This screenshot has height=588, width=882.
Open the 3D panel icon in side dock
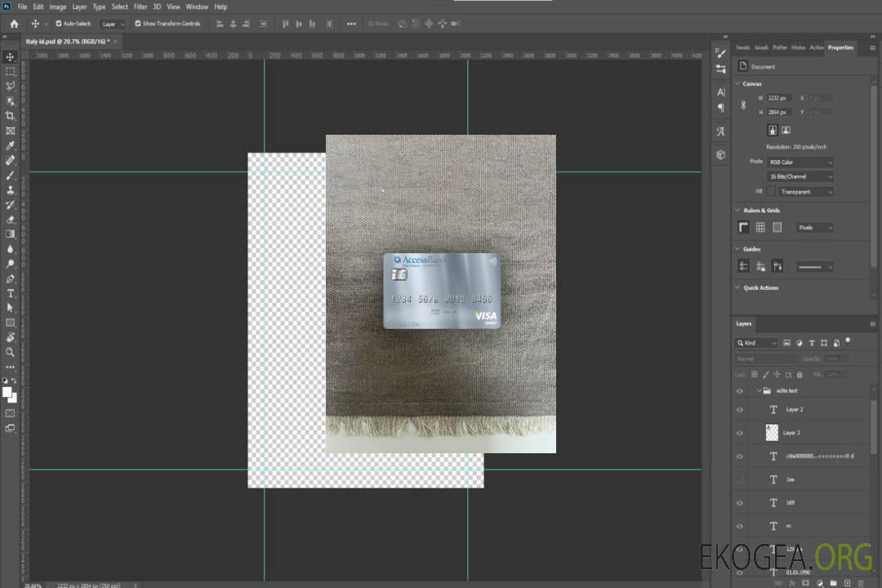coord(720,154)
